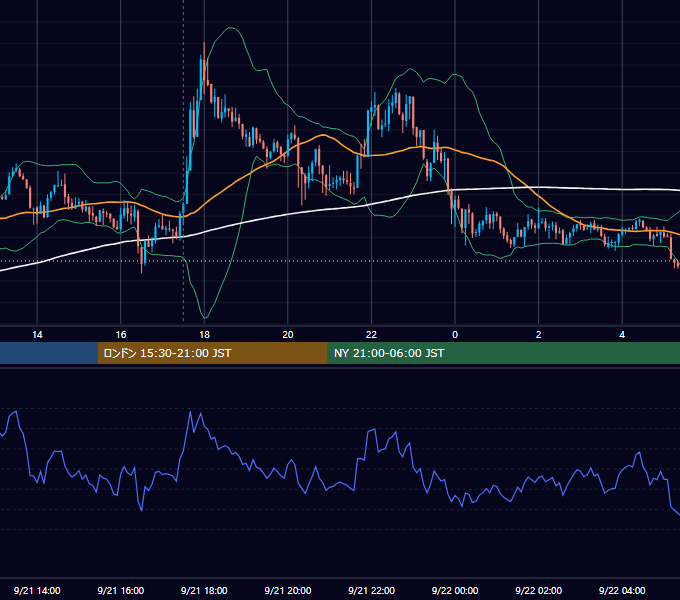Click the 9/21 16:00 time label
This screenshot has width=680, height=600.
(x=121, y=590)
